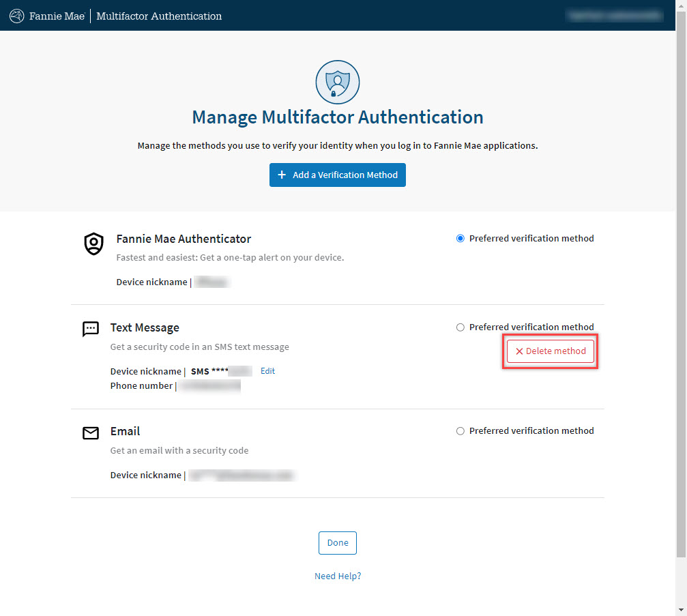Screen dimensions: 687x616
Task: Click the Done button
Action: point(337,543)
